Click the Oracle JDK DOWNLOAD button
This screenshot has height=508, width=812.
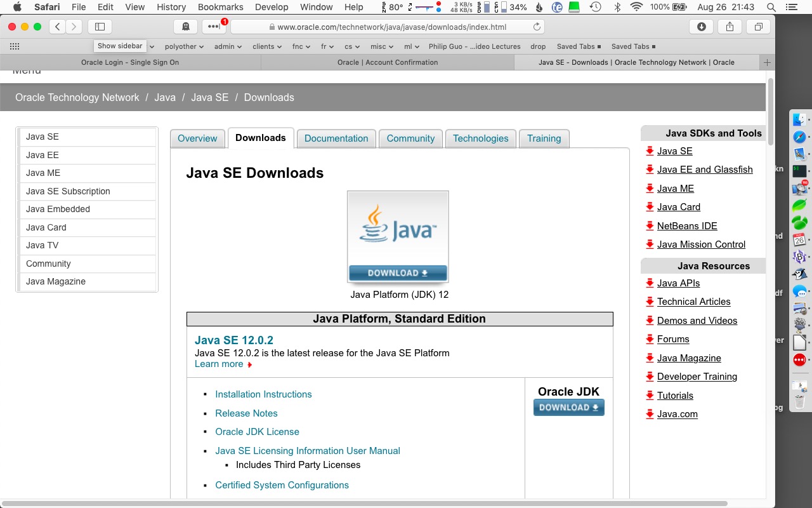pos(569,408)
